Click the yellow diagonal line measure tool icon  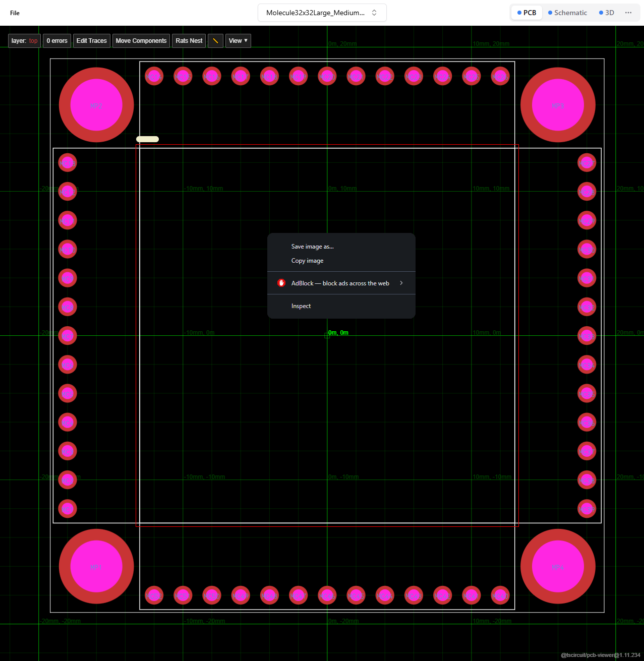[215, 41]
